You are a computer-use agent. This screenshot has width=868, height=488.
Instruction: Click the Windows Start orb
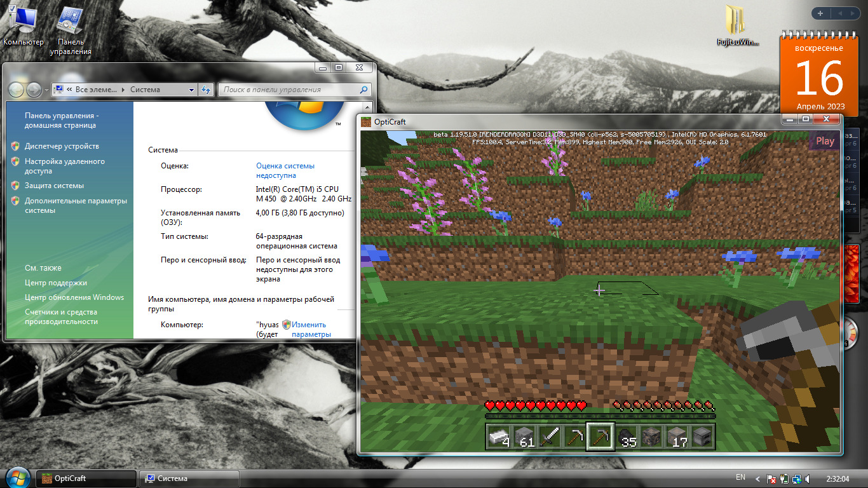click(17, 477)
